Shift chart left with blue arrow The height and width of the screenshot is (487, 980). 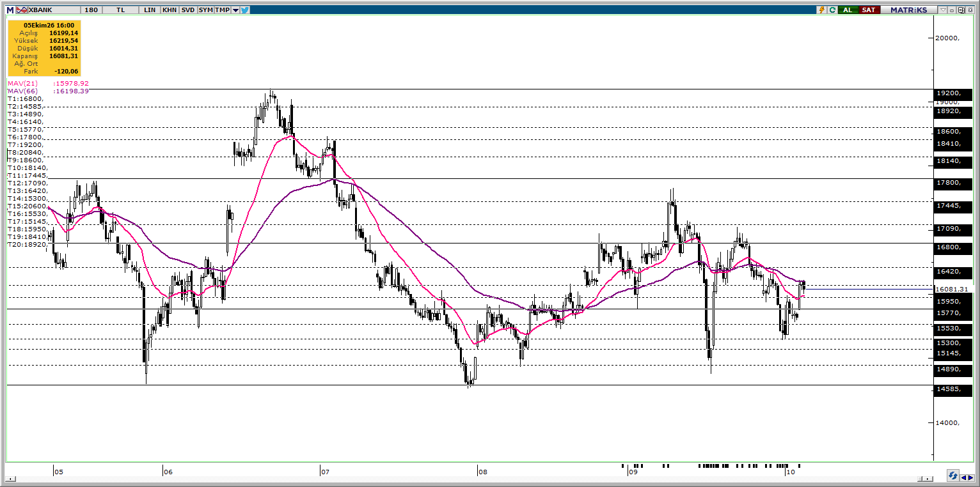pos(963,477)
